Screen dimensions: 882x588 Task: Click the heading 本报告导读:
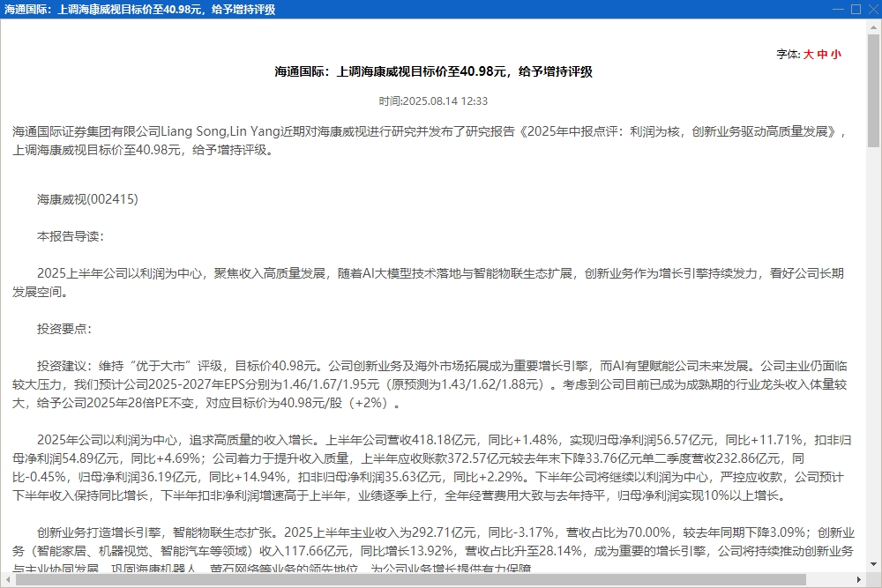[x=71, y=236]
